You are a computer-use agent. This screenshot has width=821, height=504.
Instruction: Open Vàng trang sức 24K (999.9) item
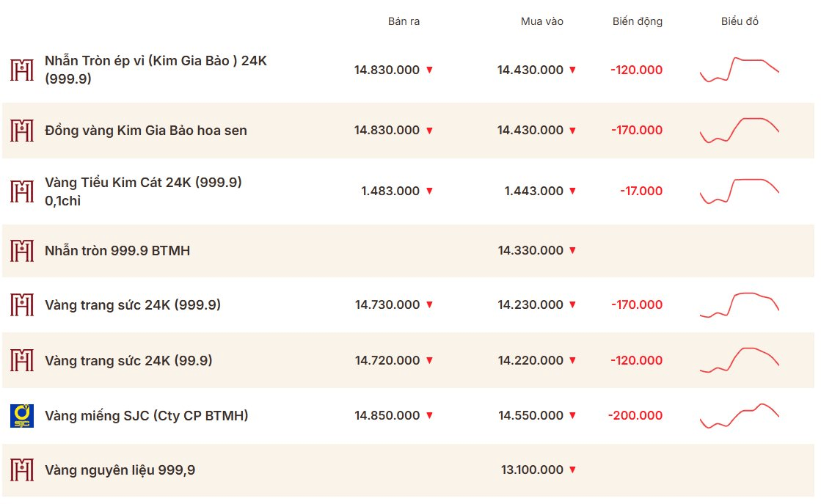(x=133, y=304)
